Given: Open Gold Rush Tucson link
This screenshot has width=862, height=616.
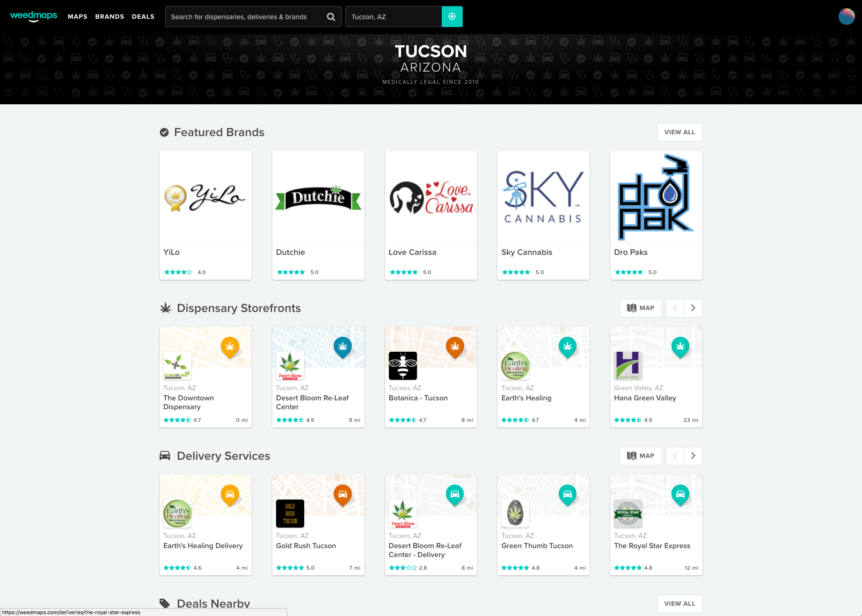Looking at the screenshot, I should click(306, 546).
